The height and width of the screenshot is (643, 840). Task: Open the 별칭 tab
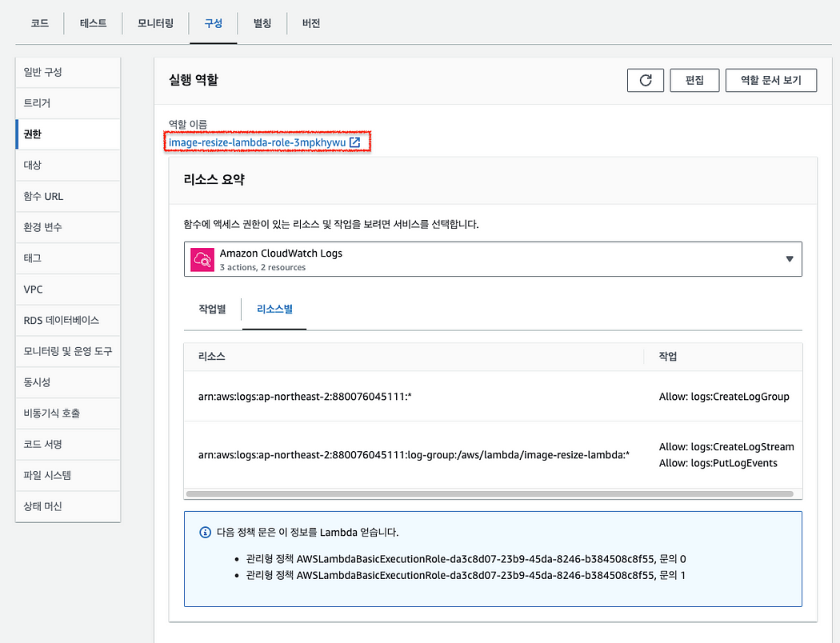coord(262,23)
